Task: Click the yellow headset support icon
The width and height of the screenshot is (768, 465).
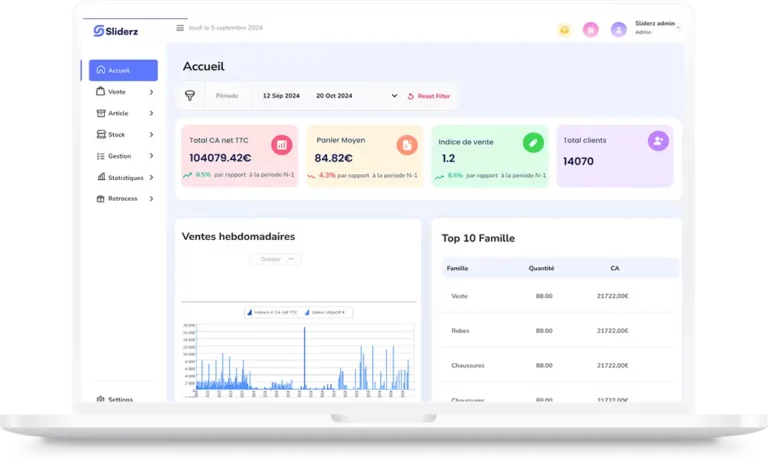Action: [564, 30]
